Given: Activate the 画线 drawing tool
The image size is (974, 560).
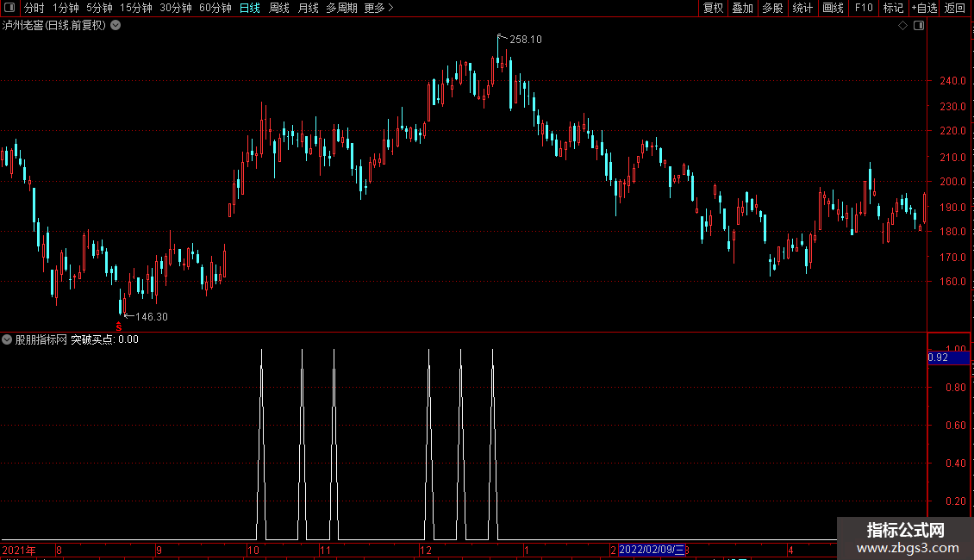Looking at the screenshot, I should 833,8.
